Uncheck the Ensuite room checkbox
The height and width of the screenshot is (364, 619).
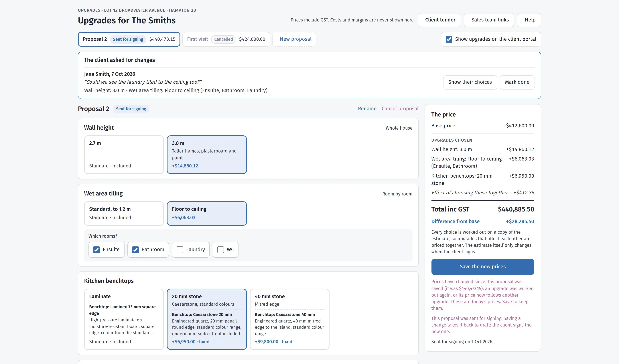pyautogui.click(x=96, y=250)
